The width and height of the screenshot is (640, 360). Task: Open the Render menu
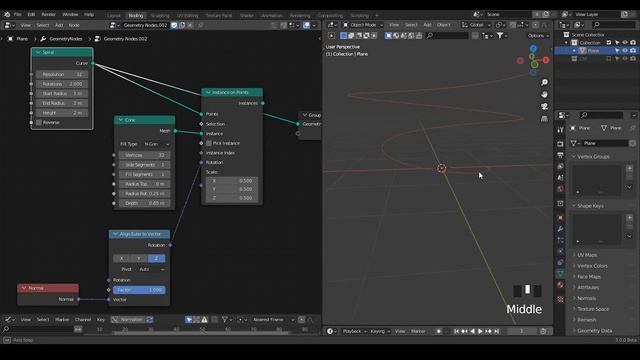(49, 14)
